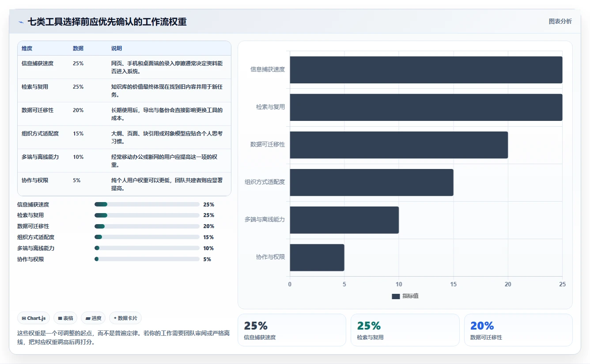Open the 25% 信息捕获速度 data card
This screenshot has height=364, width=590.
[292, 330]
